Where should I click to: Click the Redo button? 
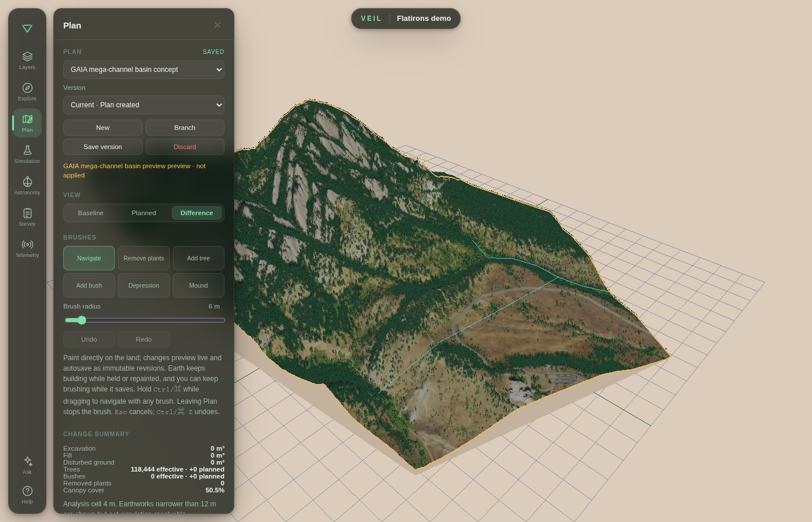[x=144, y=339]
